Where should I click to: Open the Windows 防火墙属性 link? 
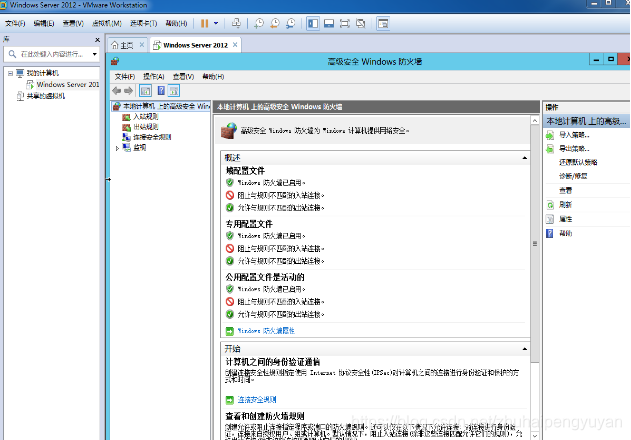coord(266,331)
